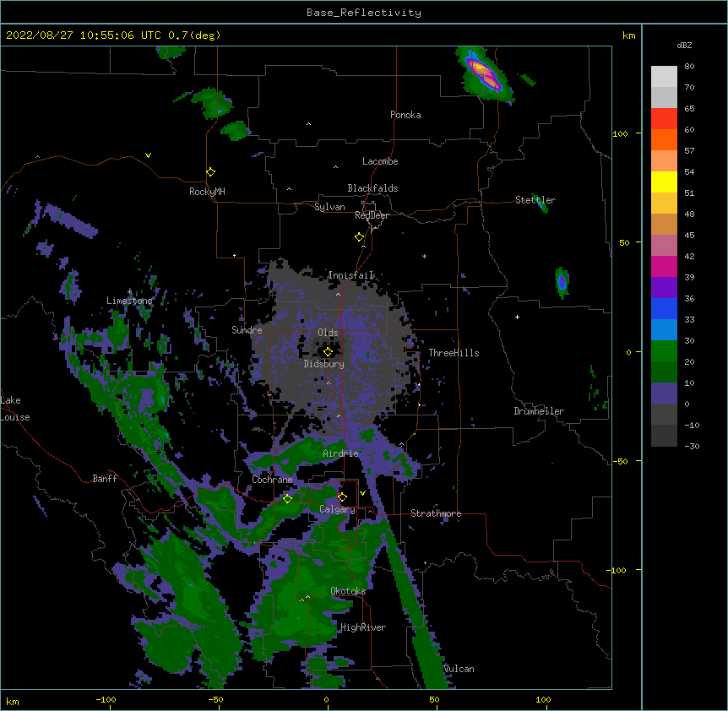The height and width of the screenshot is (711, 728).
Task: Select the Drumheller label
Action: (x=539, y=411)
